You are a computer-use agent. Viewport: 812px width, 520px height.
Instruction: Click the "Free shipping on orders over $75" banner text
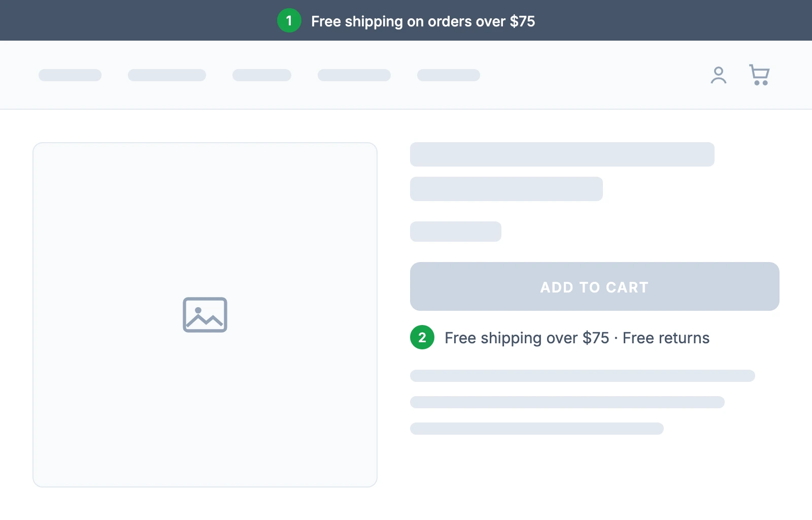click(423, 21)
